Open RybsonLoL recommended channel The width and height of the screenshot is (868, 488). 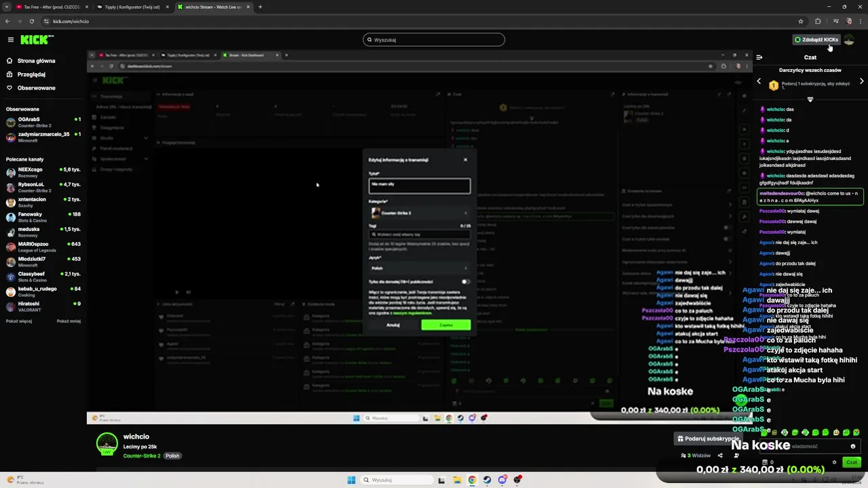(43, 187)
